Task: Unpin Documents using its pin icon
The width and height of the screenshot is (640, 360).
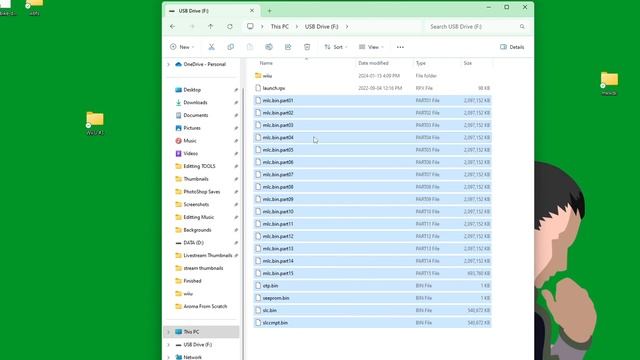Action: 236,115
